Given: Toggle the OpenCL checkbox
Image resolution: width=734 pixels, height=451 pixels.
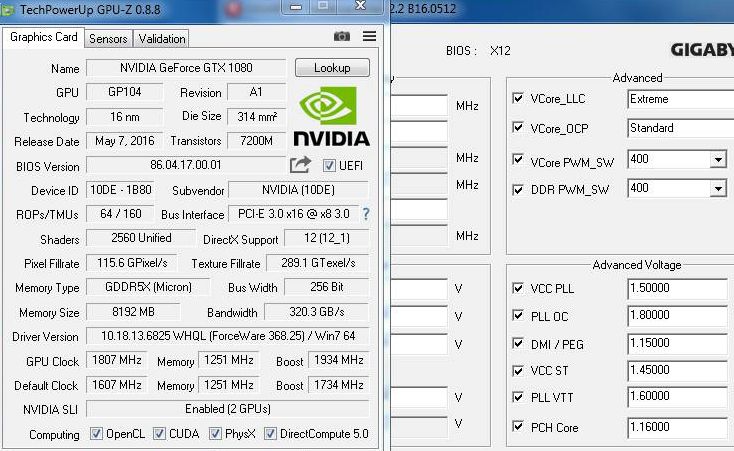Looking at the screenshot, I should pos(96,434).
